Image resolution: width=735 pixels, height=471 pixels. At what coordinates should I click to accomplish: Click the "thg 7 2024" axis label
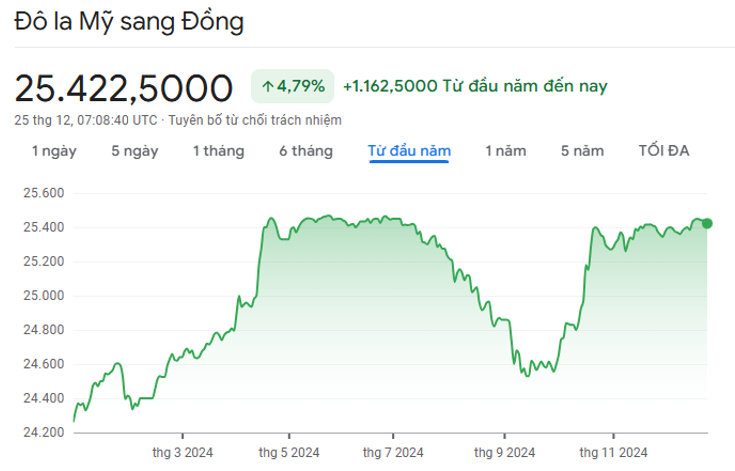393,453
